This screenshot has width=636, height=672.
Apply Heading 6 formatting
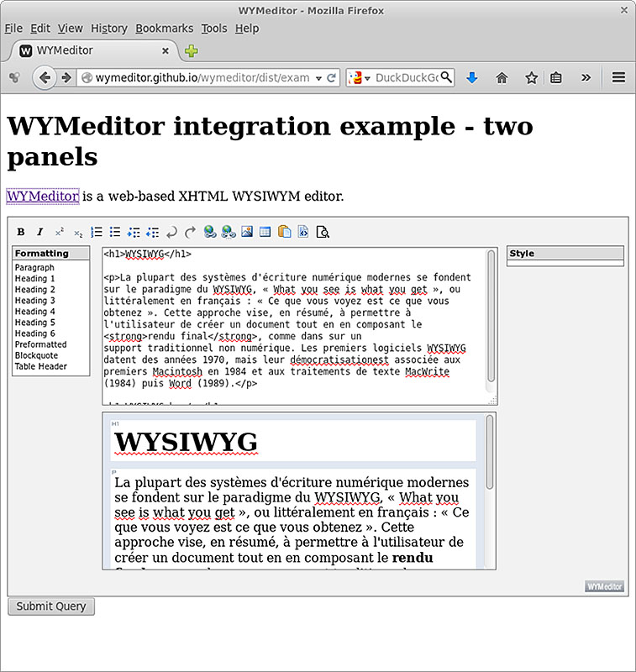click(35, 333)
